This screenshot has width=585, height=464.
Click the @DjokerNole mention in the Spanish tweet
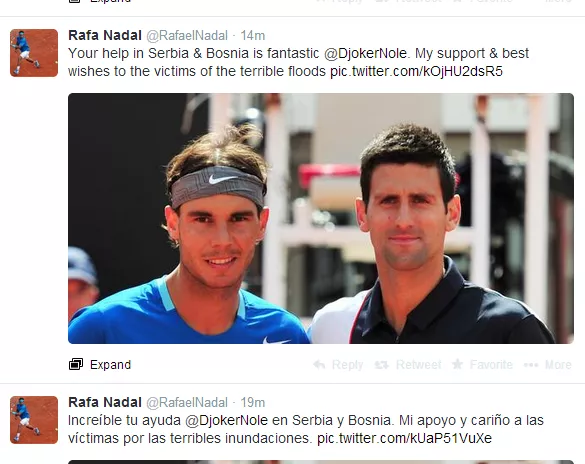pos(226,420)
